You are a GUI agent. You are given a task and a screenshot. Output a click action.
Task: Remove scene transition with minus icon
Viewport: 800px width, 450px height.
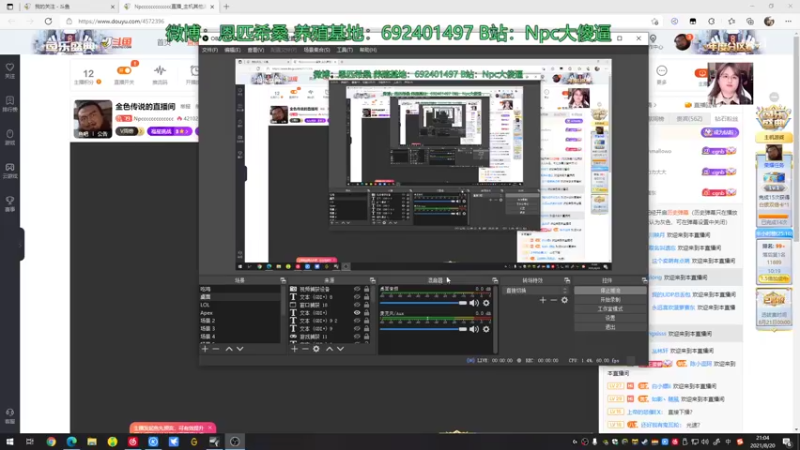pyautogui.click(x=554, y=300)
